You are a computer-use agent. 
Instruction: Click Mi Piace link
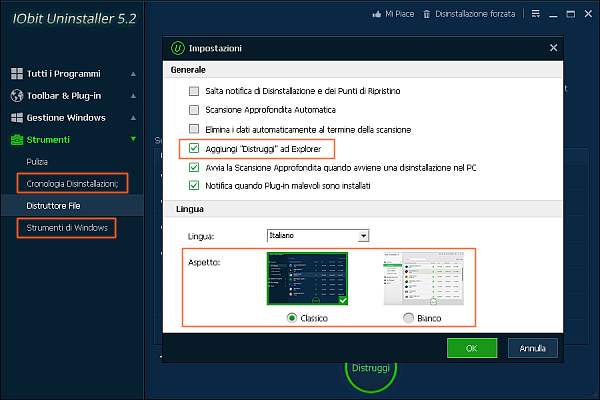point(399,14)
